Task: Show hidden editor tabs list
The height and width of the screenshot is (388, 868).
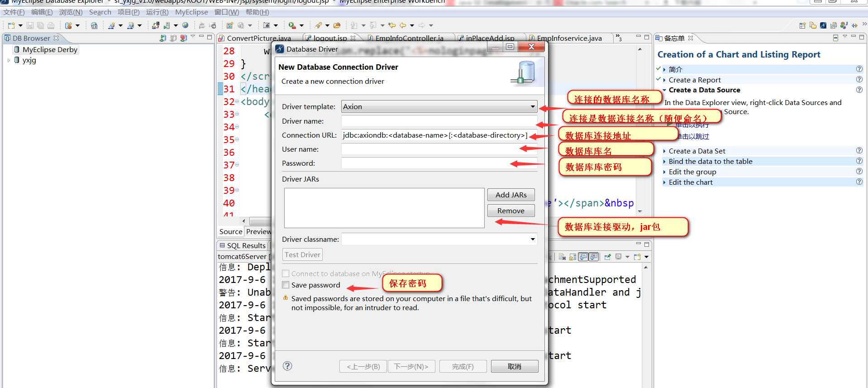Action: pyautogui.click(x=619, y=38)
